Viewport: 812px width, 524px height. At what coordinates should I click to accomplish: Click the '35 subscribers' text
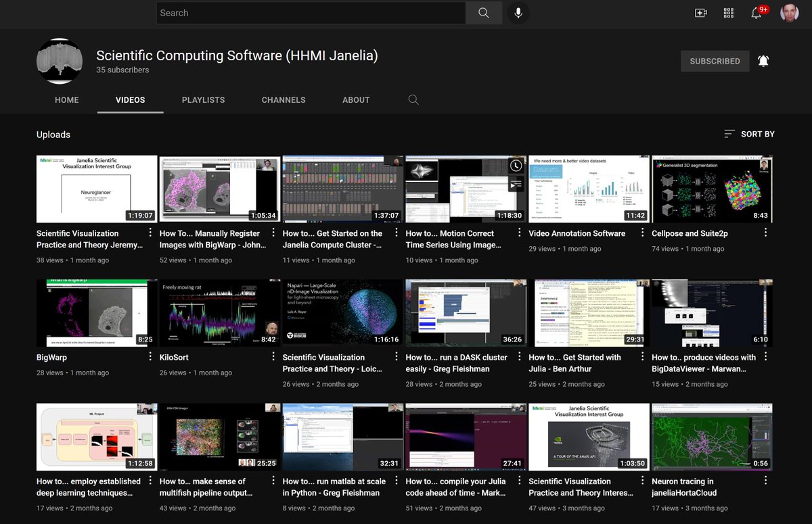pos(122,70)
